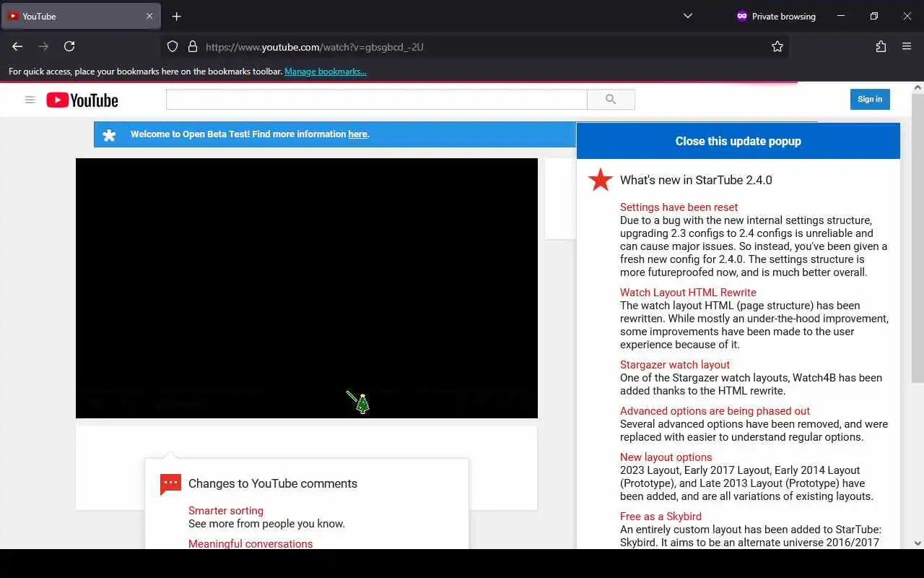The width and height of the screenshot is (924, 578).
Task: Open the browser application hamburger menu
Action: click(907, 46)
